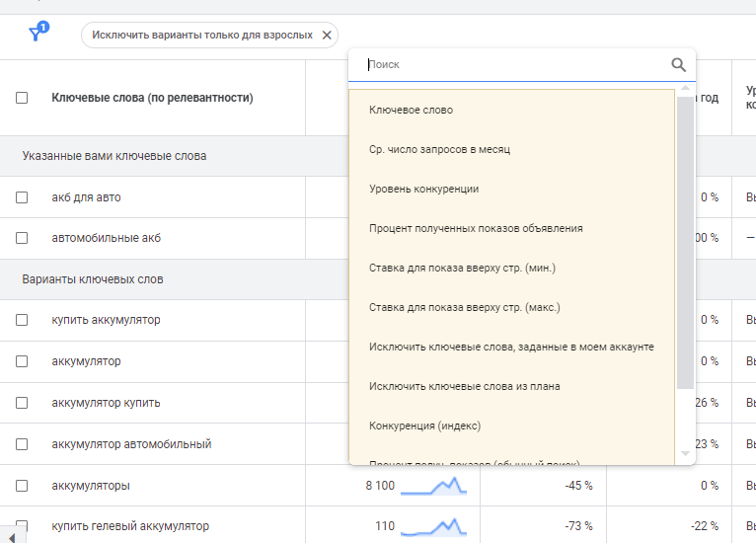Select Уровень конкуренции filter option
Image resolution: width=756 pixels, height=543 pixels.
[x=511, y=189]
